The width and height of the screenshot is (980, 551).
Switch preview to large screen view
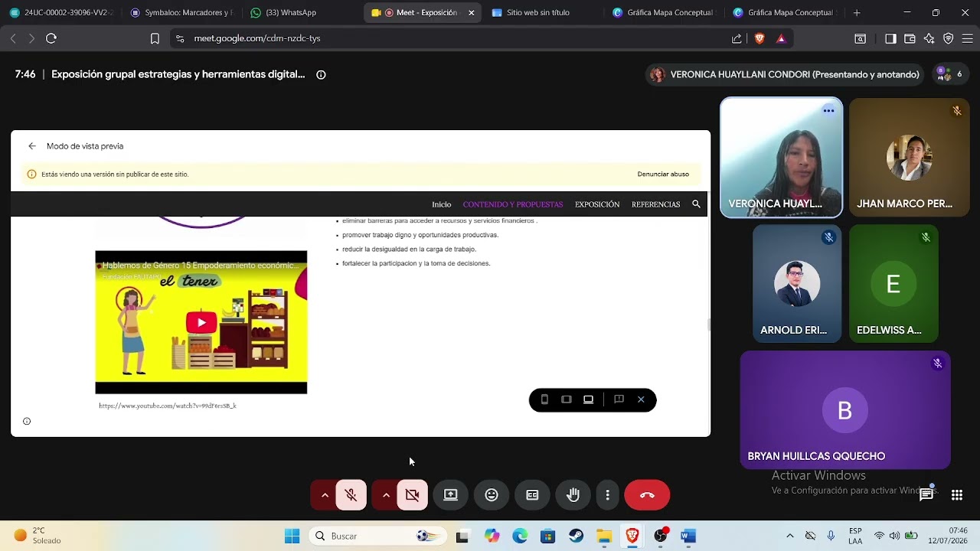[588, 399]
